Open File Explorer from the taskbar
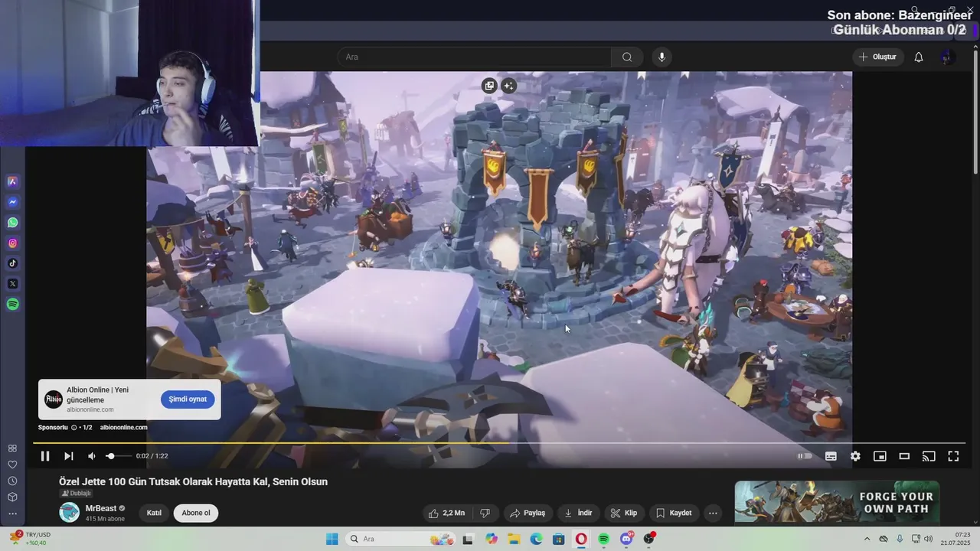This screenshot has height=551, width=980. coord(514,539)
